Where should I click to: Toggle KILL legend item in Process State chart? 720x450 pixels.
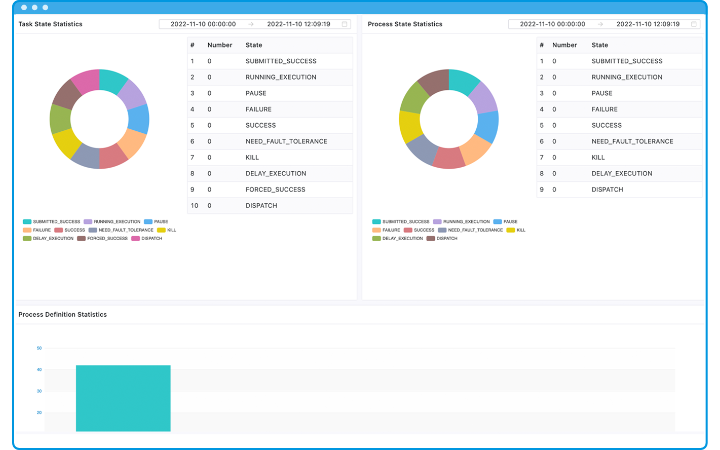click(515, 230)
